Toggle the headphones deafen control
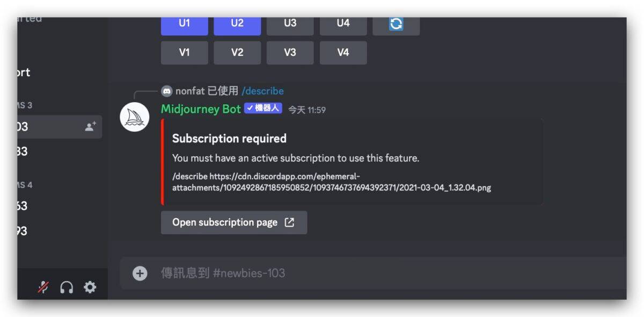Viewport: 644px width, 317px height. [x=67, y=287]
